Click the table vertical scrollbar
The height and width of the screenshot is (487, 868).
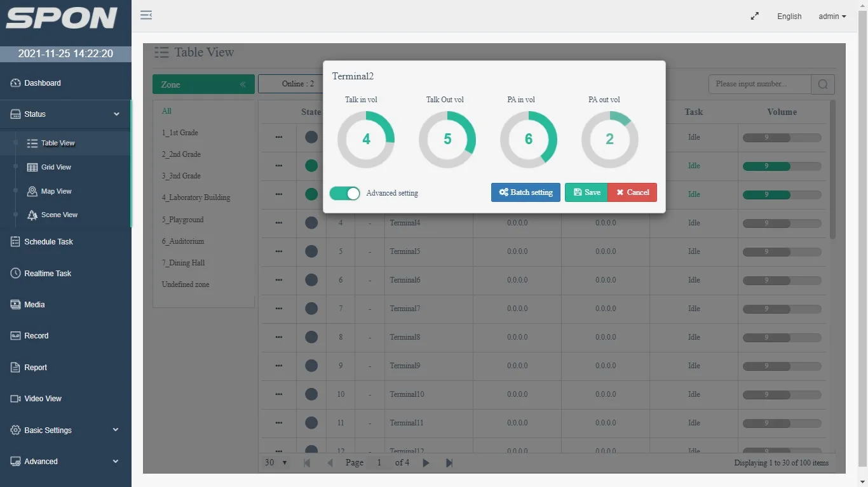pyautogui.click(x=832, y=170)
